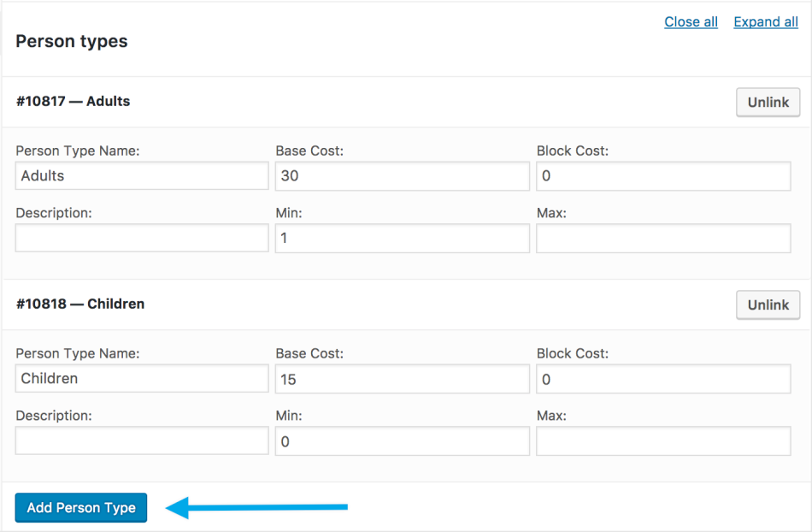Unlink the Adults person type
The image size is (812, 532).
coord(768,102)
